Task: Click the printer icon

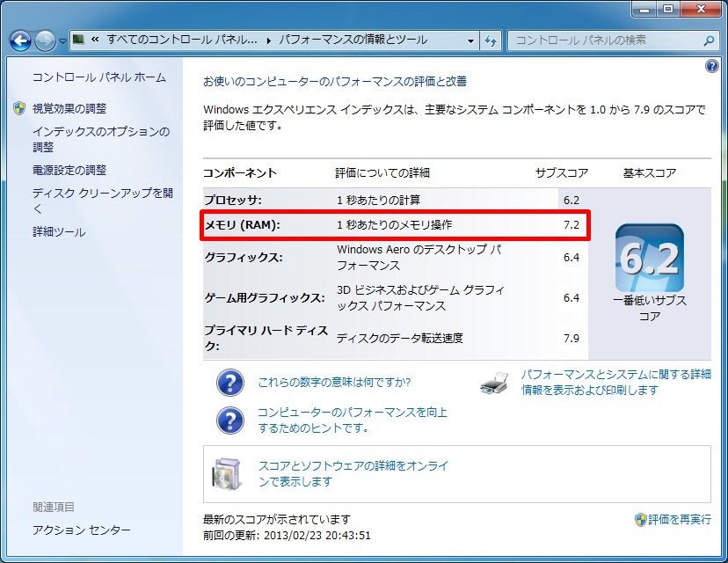Action: [494, 384]
